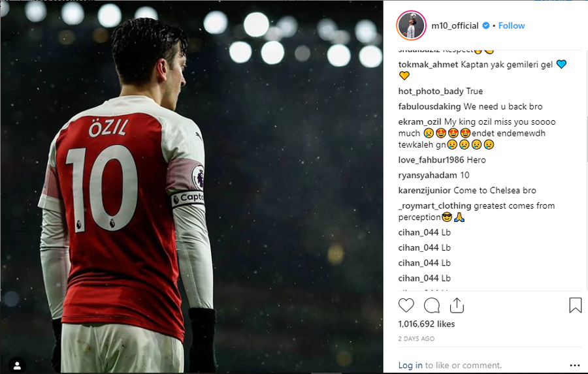View the 1,016,692 likes list

click(426, 324)
